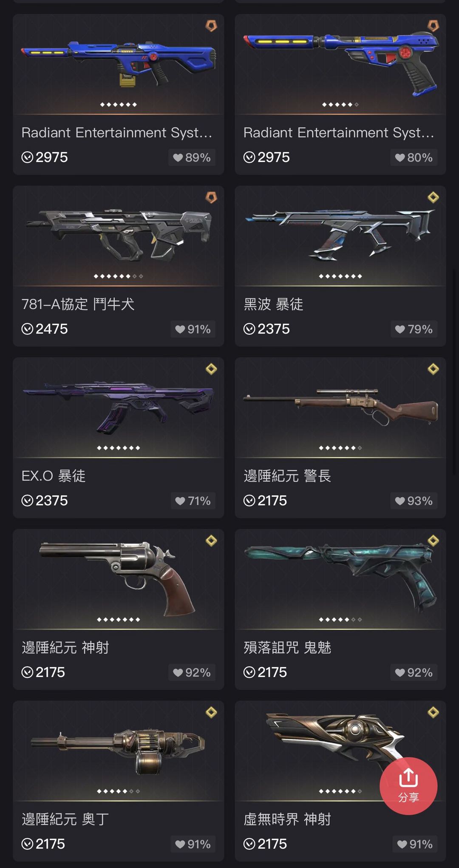Tap the 虛無時界 神射 title text
Viewport: 459px width, 868px height.
click(x=287, y=819)
